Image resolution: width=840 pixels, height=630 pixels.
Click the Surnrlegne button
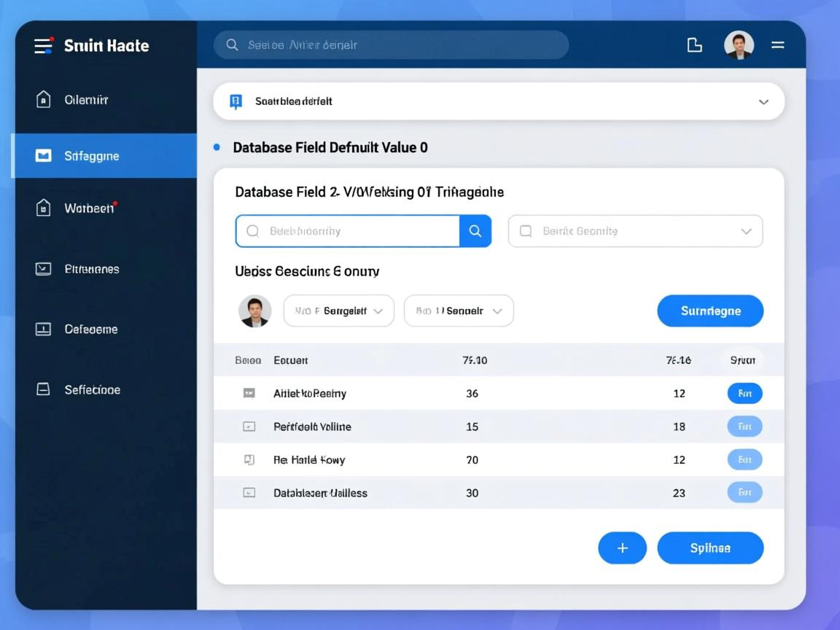coord(710,311)
